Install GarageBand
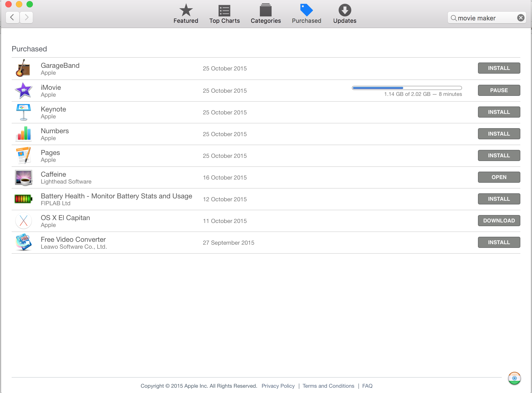This screenshot has height=393, width=532. [499, 68]
